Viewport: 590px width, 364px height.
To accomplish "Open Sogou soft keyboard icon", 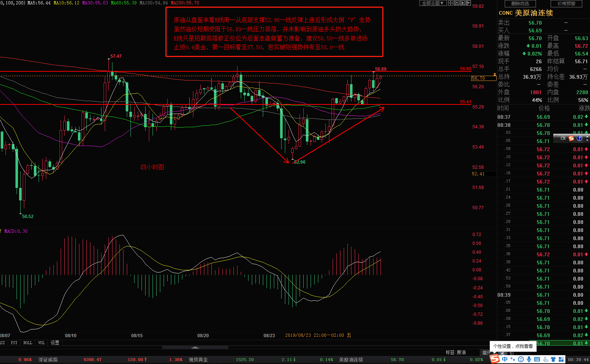I will coord(537,359).
